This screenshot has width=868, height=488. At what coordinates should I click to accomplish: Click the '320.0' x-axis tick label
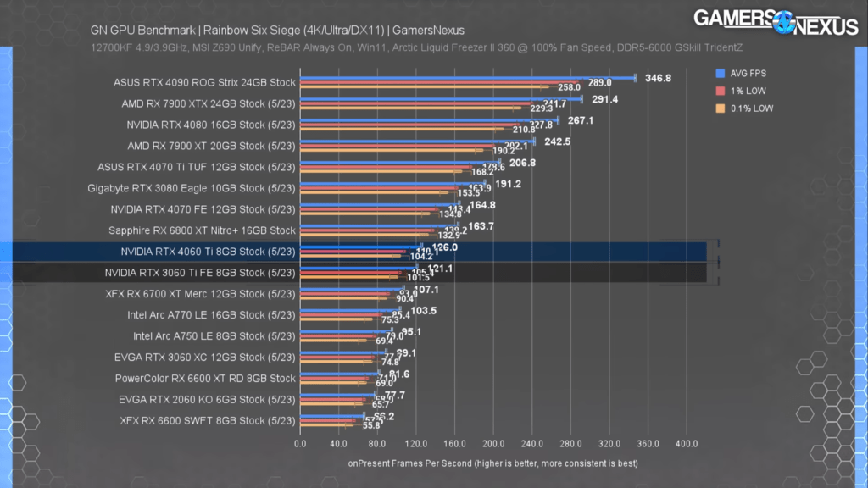[x=609, y=444]
